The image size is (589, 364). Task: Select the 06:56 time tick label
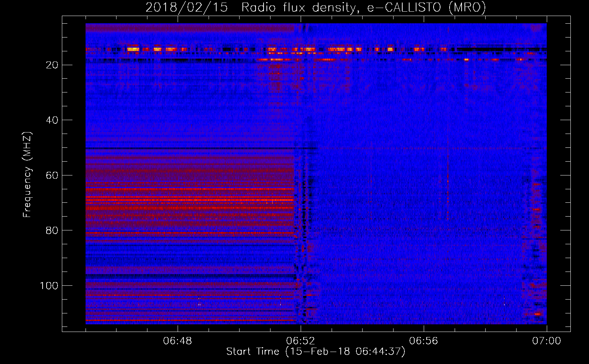pyautogui.click(x=424, y=341)
